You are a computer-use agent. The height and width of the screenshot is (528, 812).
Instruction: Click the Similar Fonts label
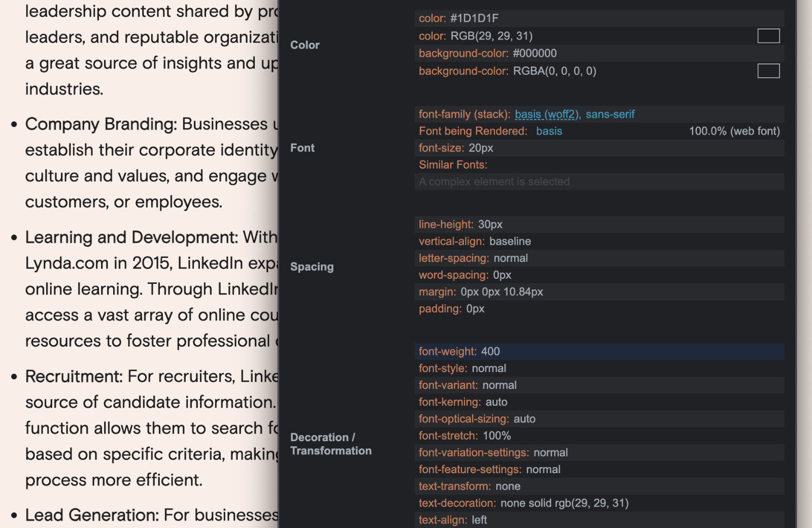point(453,164)
